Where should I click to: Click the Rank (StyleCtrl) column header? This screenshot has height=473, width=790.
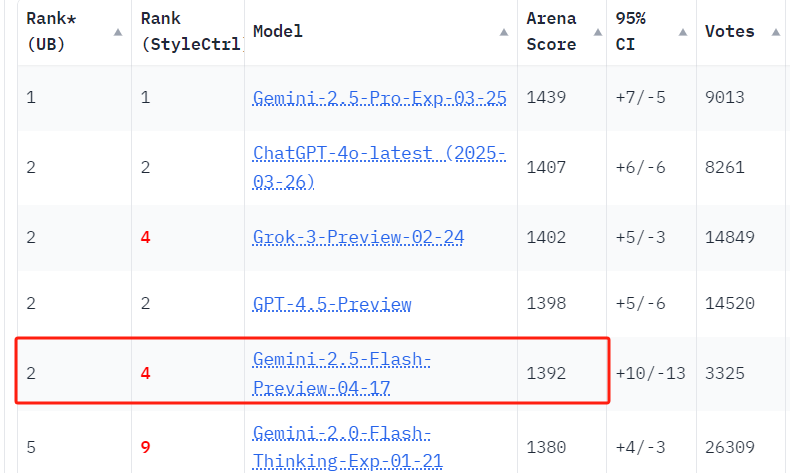[191, 31]
